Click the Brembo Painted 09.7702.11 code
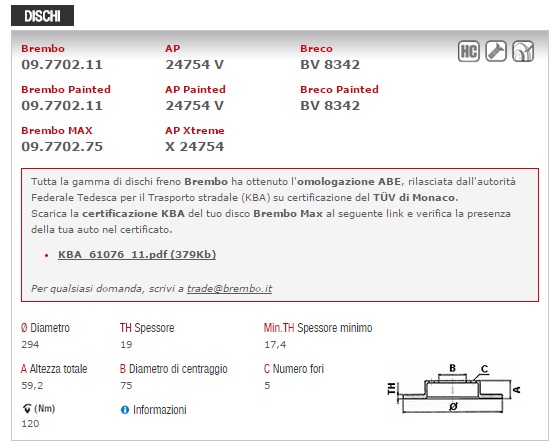Viewport: 552px width, 448px height. (x=62, y=106)
